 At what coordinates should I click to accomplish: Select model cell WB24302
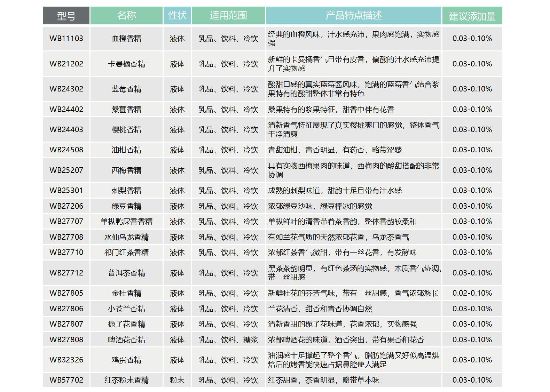click(x=66, y=89)
